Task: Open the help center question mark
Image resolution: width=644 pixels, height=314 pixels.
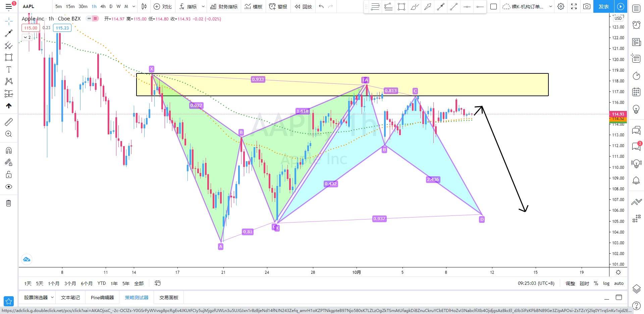Action: [x=636, y=305]
